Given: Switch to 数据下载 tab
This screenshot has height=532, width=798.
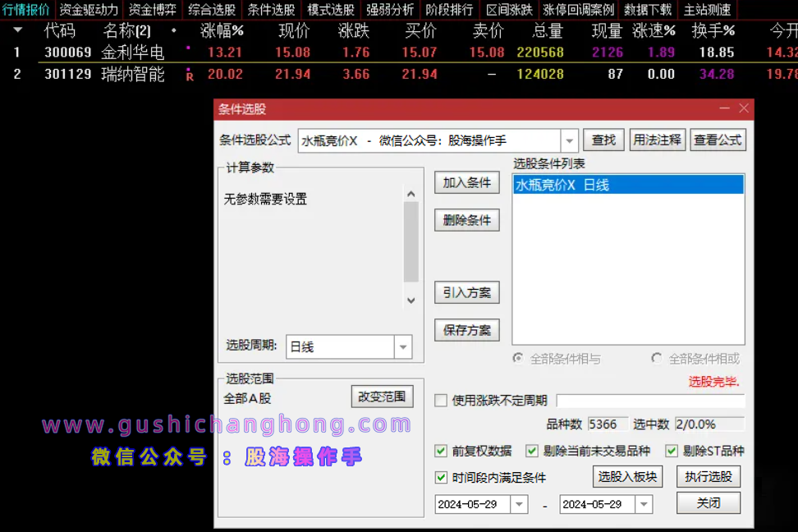Looking at the screenshot, I should pyautogui.click(x=648, y=9).
